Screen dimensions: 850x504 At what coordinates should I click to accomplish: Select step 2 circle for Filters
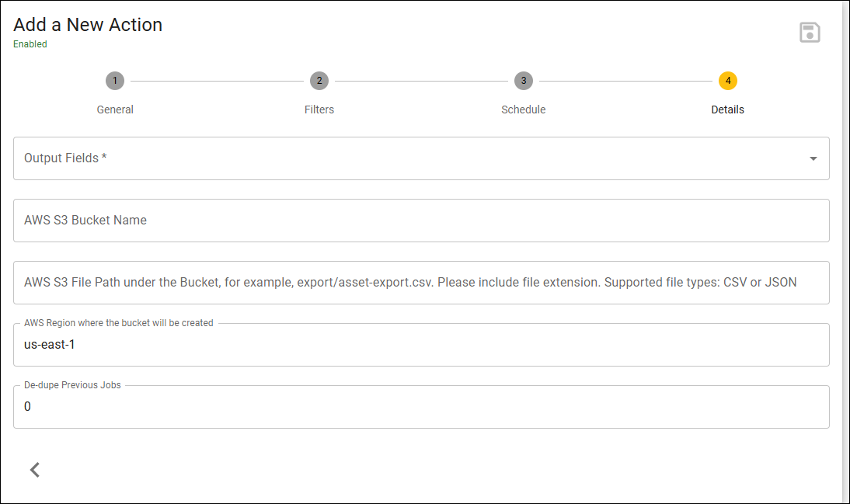[x=319, y=81]
